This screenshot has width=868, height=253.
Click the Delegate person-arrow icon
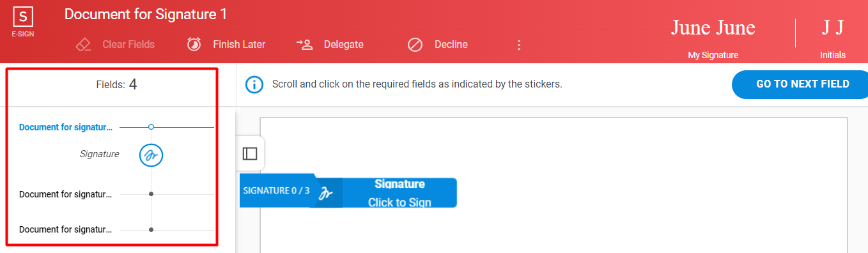304,44
